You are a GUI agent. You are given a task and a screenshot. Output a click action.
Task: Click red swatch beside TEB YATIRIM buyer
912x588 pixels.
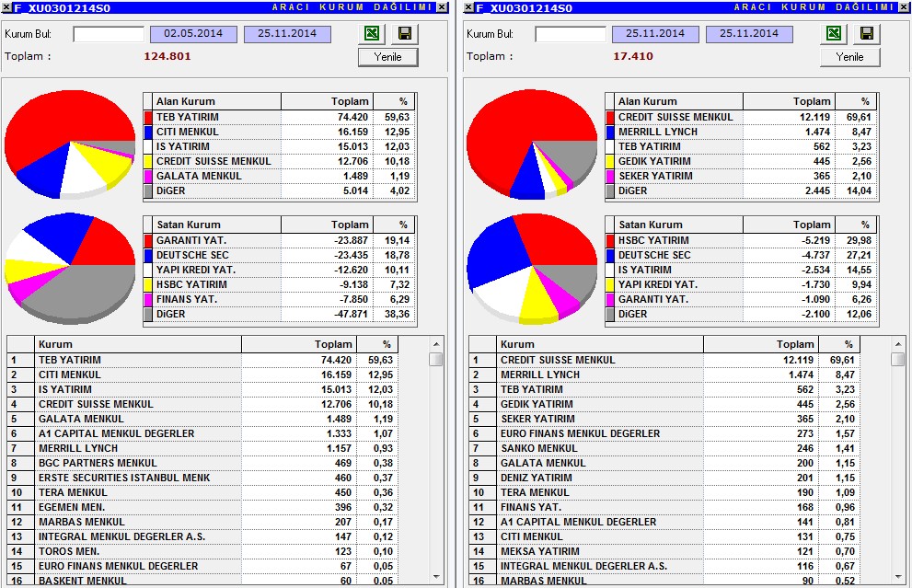(148, 117)
